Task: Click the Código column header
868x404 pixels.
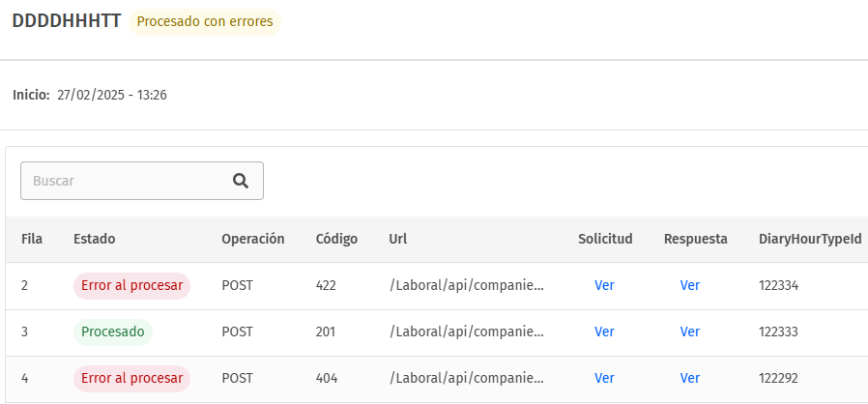Action: pos(336,239)
